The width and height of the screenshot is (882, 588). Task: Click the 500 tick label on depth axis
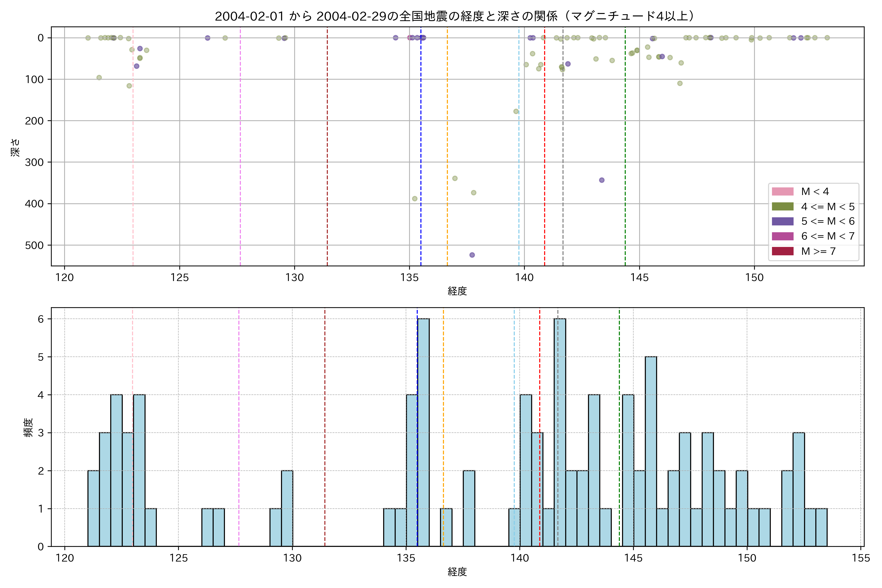34,245
